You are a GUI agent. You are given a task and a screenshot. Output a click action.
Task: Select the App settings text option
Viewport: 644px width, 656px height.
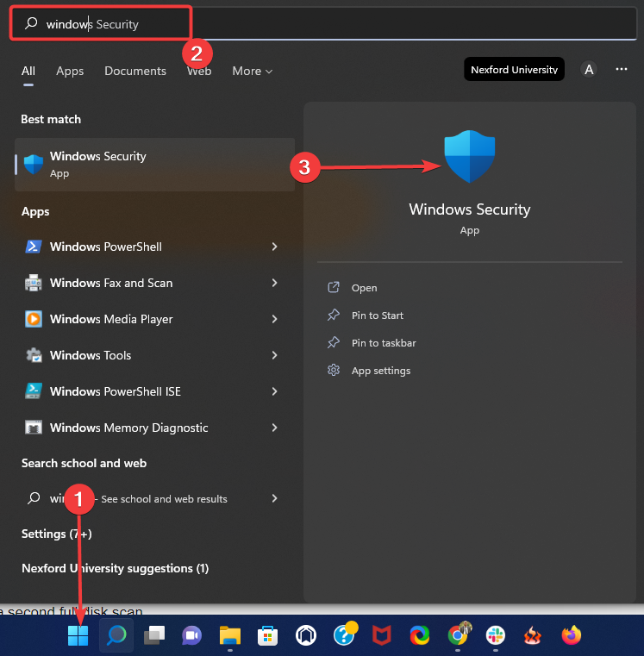click(381, 371)
